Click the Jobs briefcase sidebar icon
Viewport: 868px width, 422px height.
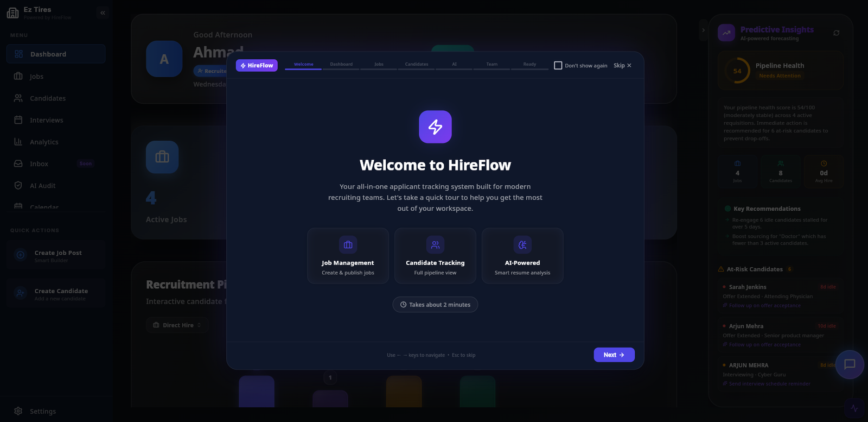18,76
